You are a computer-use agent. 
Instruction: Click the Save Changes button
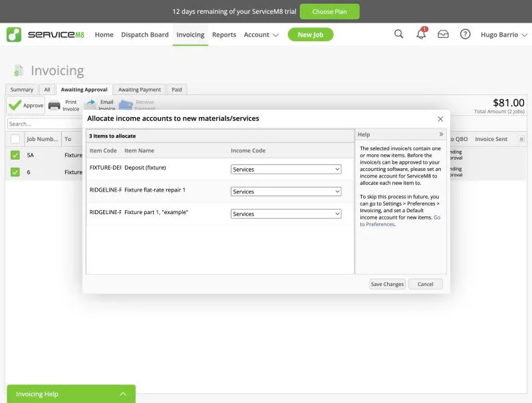[387, 284]
